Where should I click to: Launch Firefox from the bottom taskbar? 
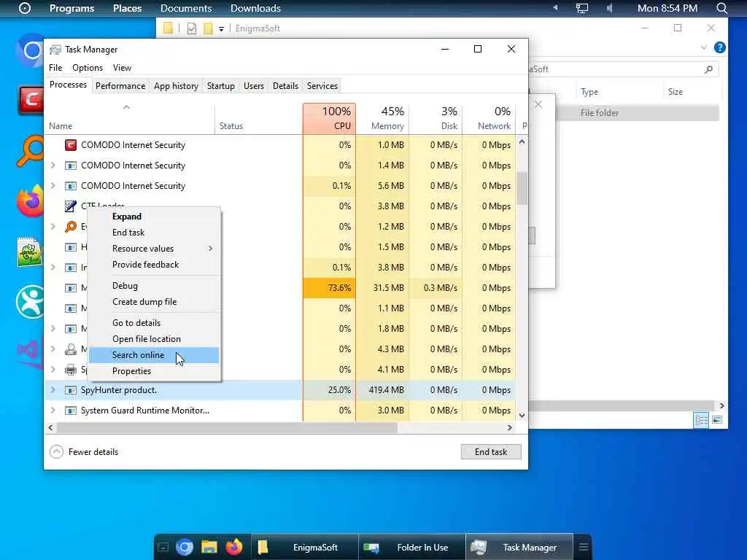(234, 547)
